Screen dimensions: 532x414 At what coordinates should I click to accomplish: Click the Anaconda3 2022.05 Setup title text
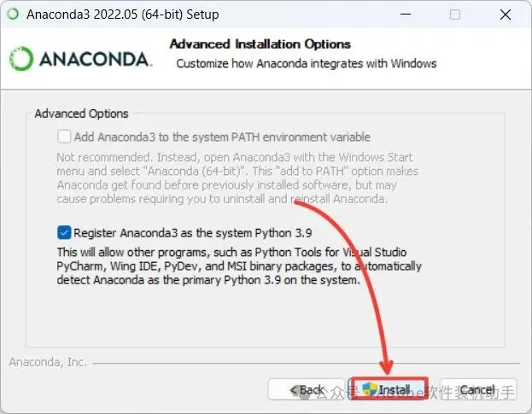coord(122,15)
